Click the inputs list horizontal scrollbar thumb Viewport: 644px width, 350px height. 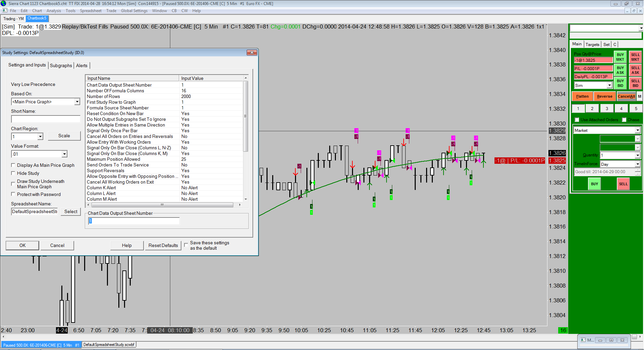coord(162,205)
